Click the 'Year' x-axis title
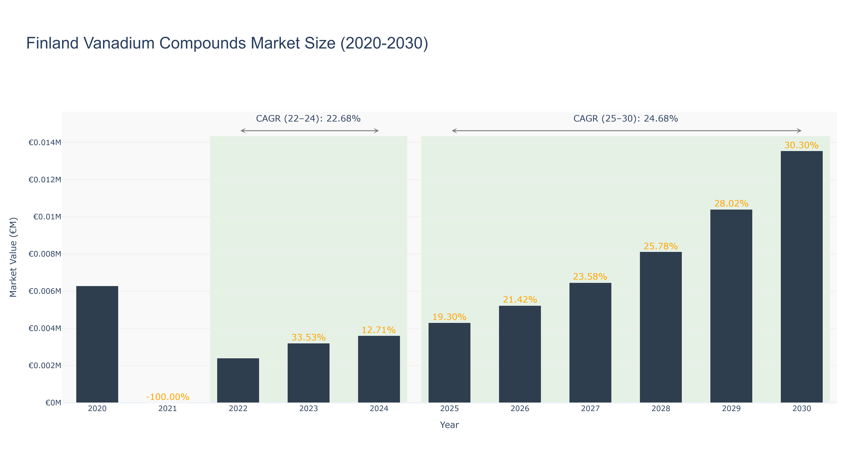The width and height of the screenshot is (868, 465). click(449, 425)
